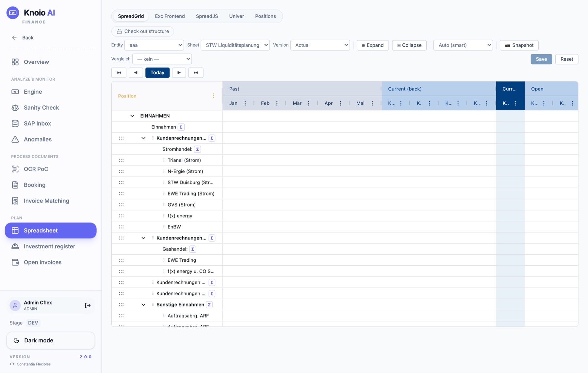Collapse the Kundenrechnungen group above Gashandel
Screen dimensions: 588x373
tap(143, 238)
